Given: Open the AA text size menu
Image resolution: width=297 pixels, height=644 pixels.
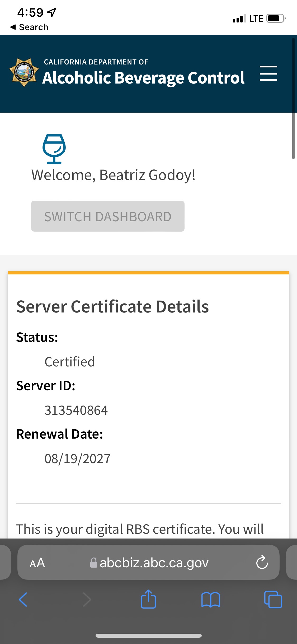Looking at the screenshot, I should coord(37,563).
